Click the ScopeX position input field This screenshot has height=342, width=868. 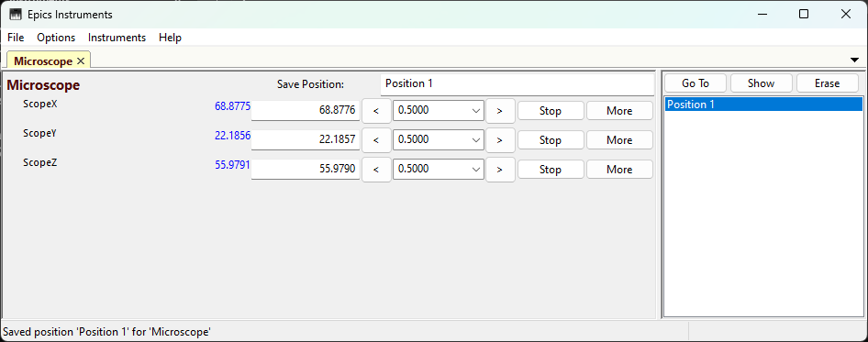(x=306, y=111)
